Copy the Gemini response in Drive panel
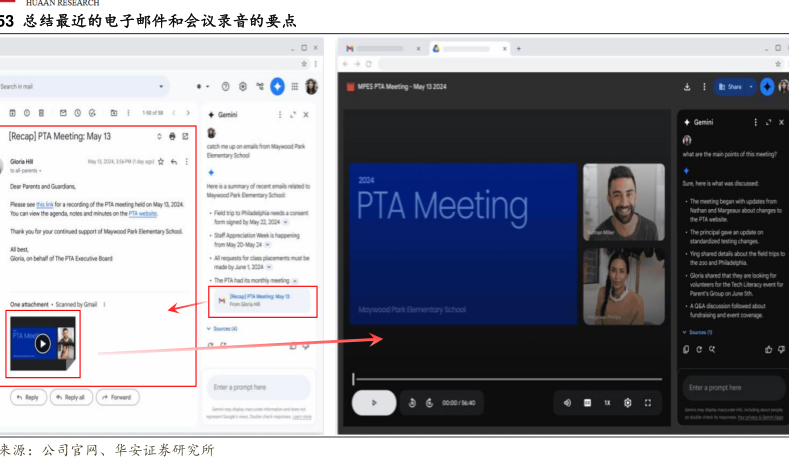This screenshot has width=789, height=463. click(x=686, y=349)
